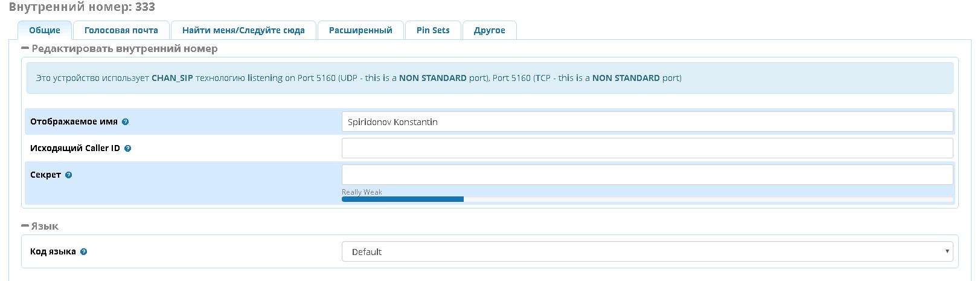Image resolution: width=980 pixels, height=281 pixels.
Task: Open the Pin Sets tab
Action: coord(433,30)
